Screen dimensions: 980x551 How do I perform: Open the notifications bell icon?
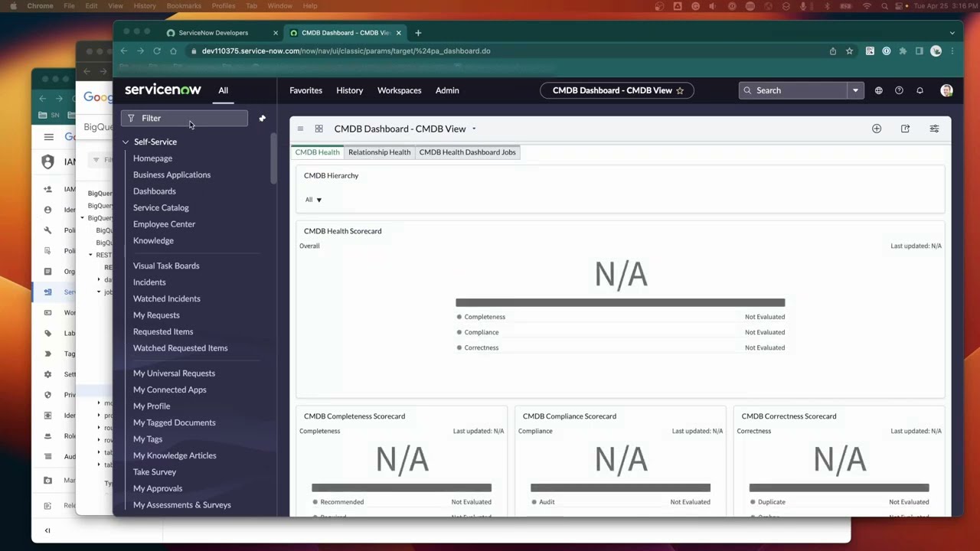(920, 90)
